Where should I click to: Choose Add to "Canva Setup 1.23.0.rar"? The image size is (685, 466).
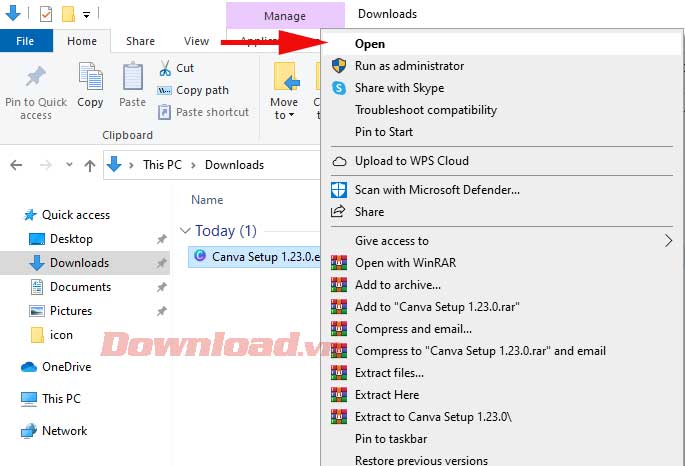click(502, 307)
